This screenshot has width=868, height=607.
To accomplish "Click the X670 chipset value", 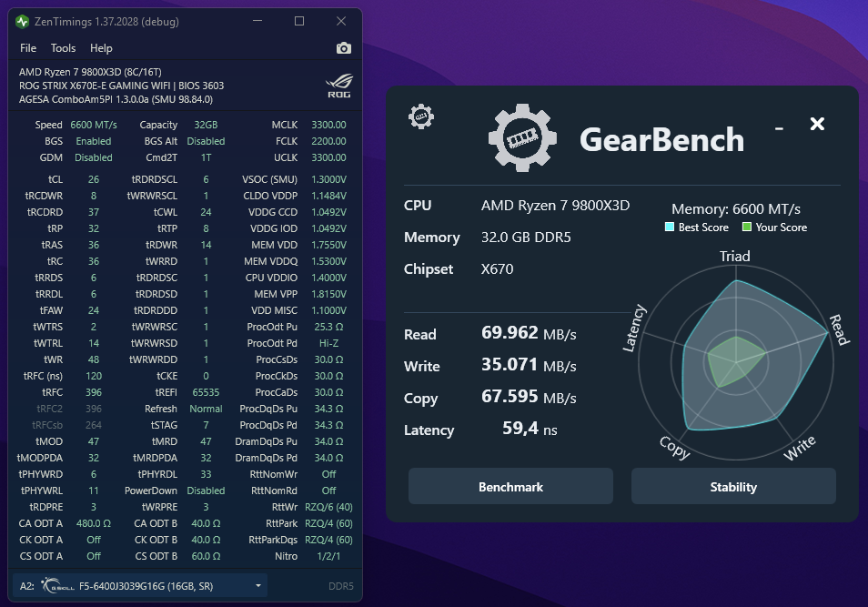I will tap(497, 269).
